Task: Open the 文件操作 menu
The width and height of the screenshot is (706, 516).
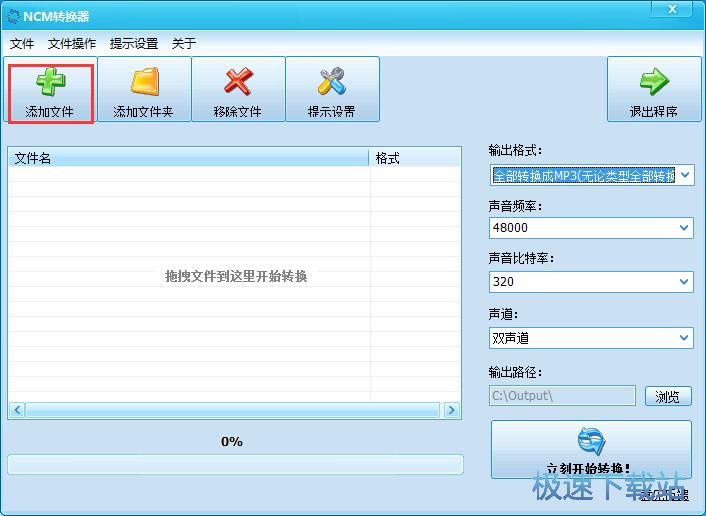Action: pos(72,44)
